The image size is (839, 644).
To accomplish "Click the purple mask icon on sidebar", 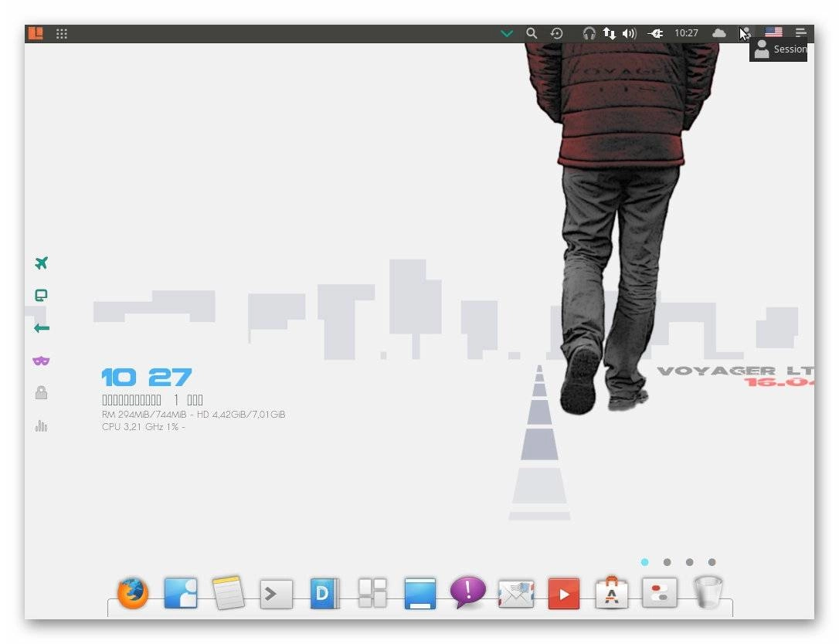I will point(41,361).
